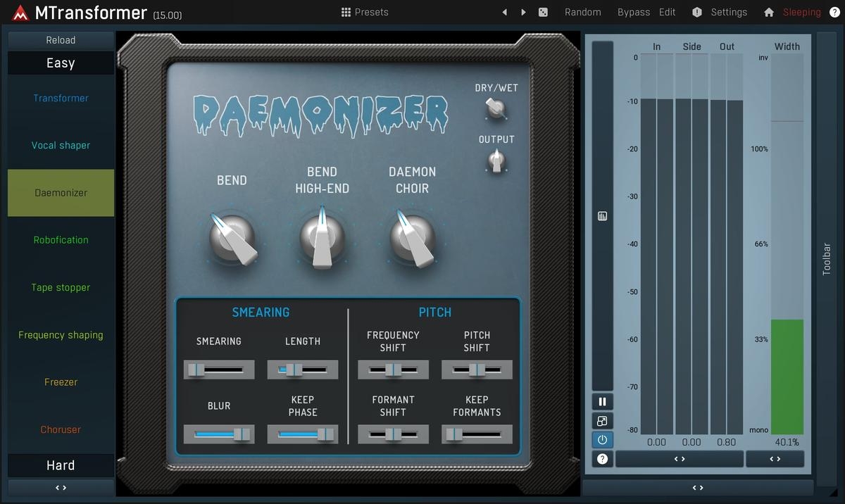
Task: Click the previous preset left arrow
Action: [504, 12]
